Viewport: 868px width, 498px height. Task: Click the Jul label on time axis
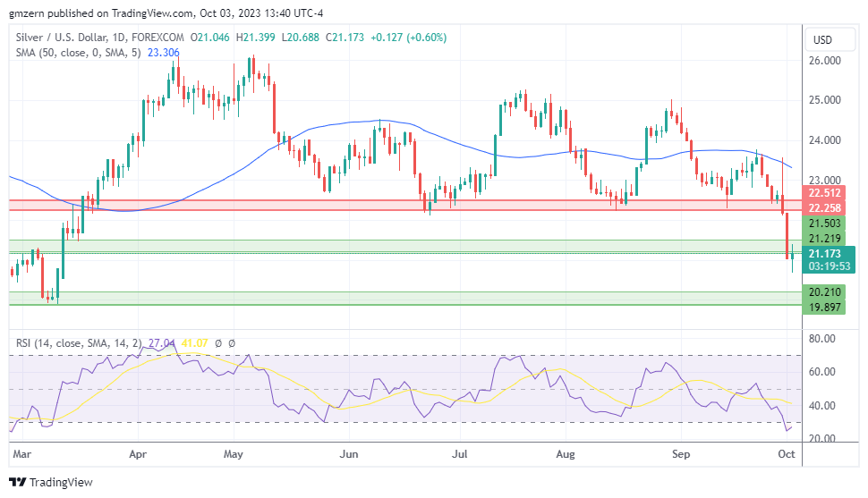coord(459,454)
